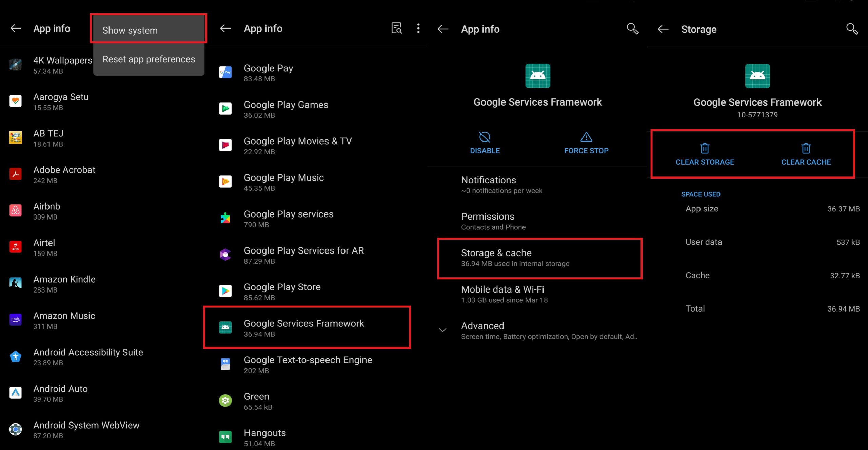Tap FORCE STOP button
The width and height of the screenshot is (868, 450).
[586, 143]
